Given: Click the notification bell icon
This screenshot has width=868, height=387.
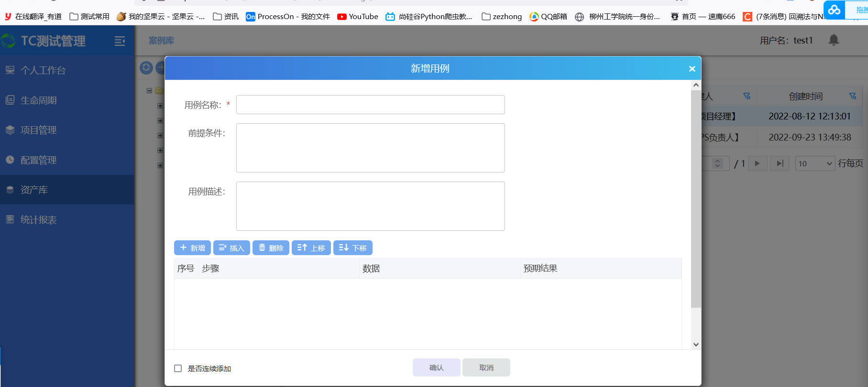Looking at the screenshot, I should tap(834, 40).
